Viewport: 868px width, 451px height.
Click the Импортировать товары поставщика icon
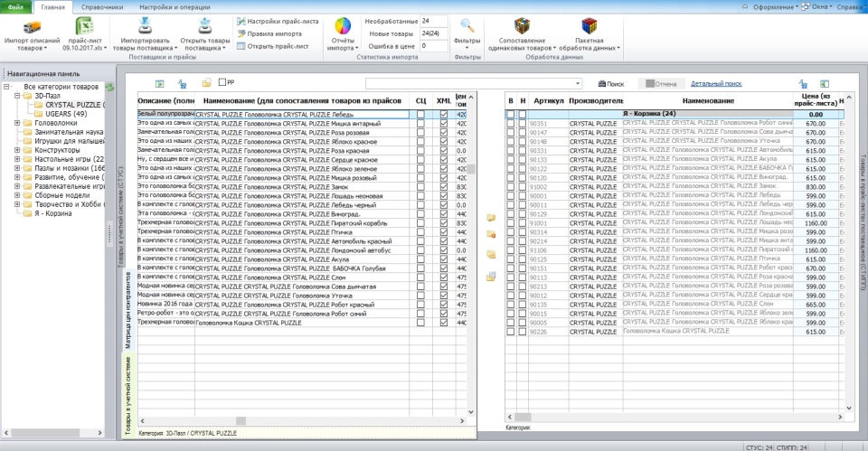click(x=145, y=25)
